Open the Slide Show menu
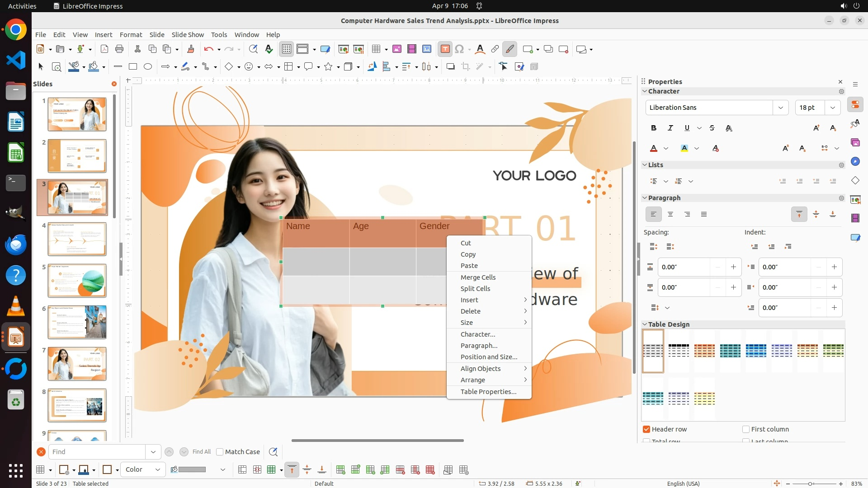This screenshot has width=868, height=488. [188, 34]
